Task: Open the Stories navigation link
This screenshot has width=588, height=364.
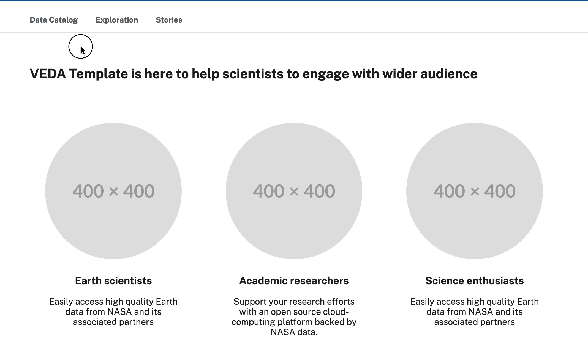Action: pos(169,20)
